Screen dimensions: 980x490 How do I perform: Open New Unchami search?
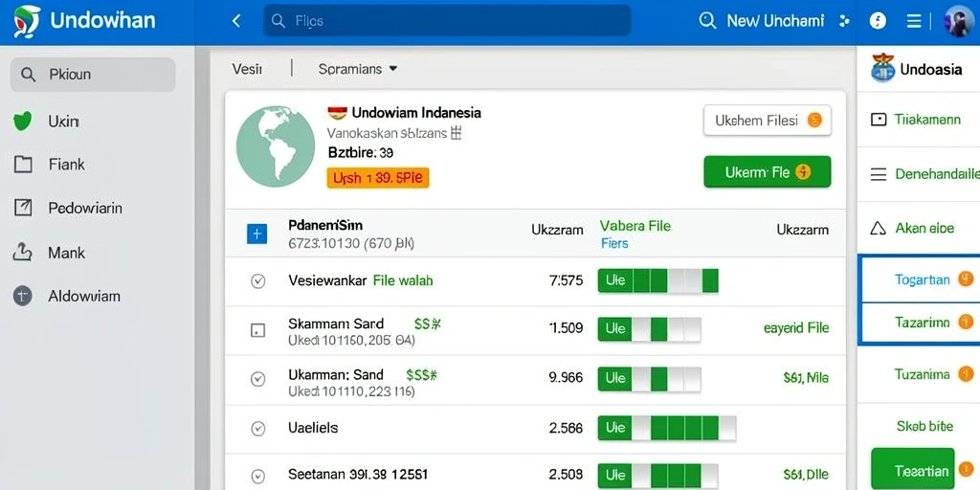(x=775, y=21)
